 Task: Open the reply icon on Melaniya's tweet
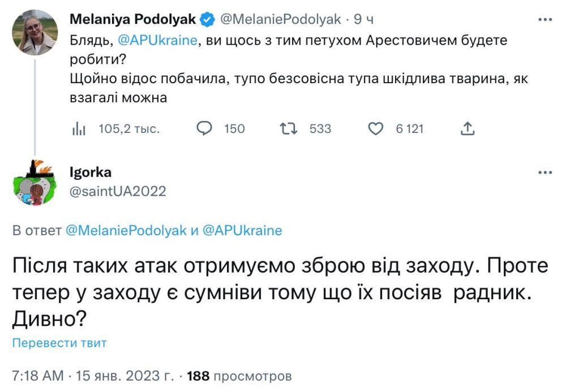(x=205, y=129)
